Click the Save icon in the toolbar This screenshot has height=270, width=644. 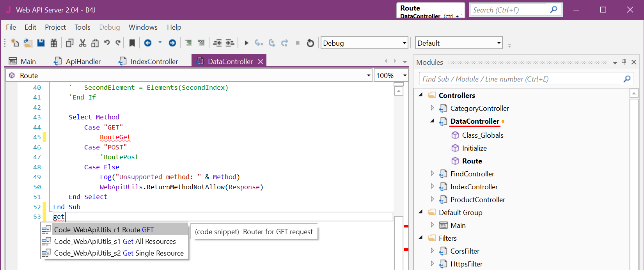41,43
